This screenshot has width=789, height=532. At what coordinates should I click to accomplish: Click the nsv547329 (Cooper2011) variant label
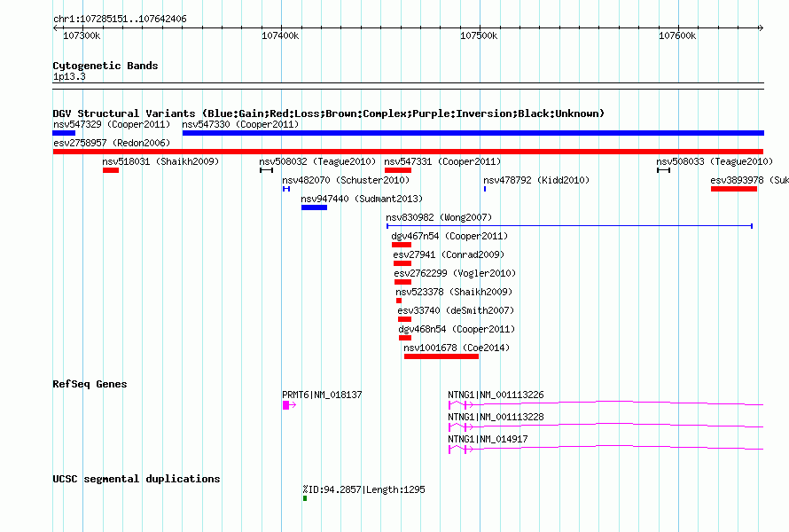coord(112,124)
